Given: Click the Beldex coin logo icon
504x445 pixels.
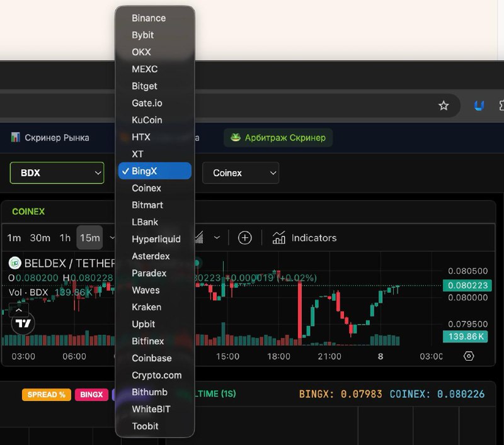Looking at the screenshot, I should pyautogui.click(x=14, y=263).
